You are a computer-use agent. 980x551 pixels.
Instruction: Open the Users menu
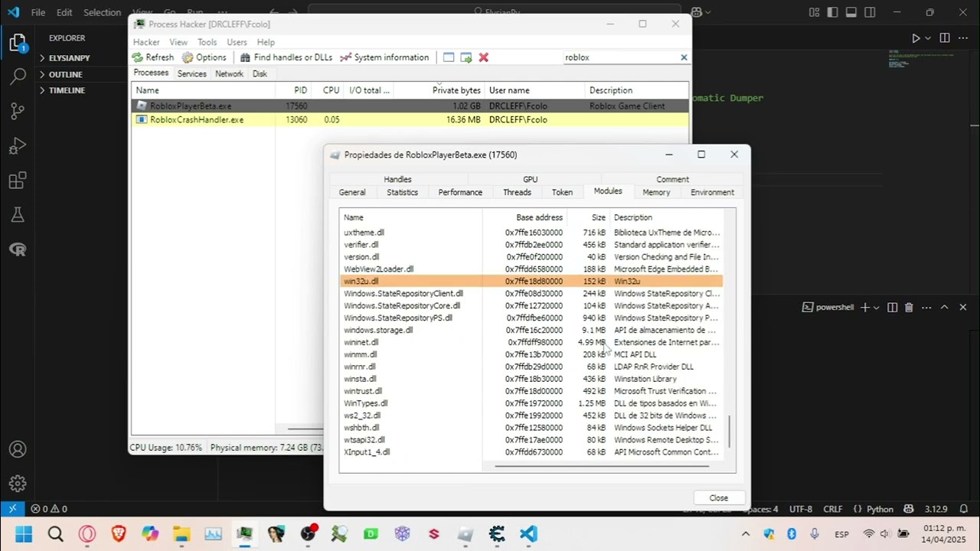click(x=237, y=42)
